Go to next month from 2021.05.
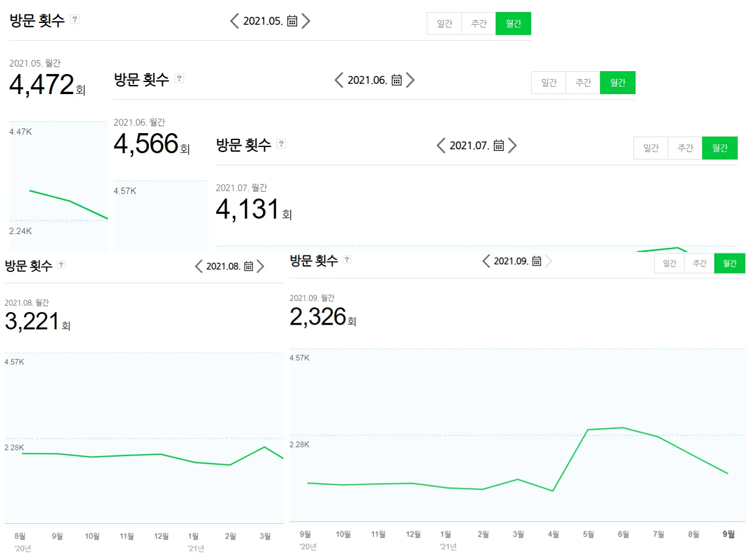 pos(306,21)
